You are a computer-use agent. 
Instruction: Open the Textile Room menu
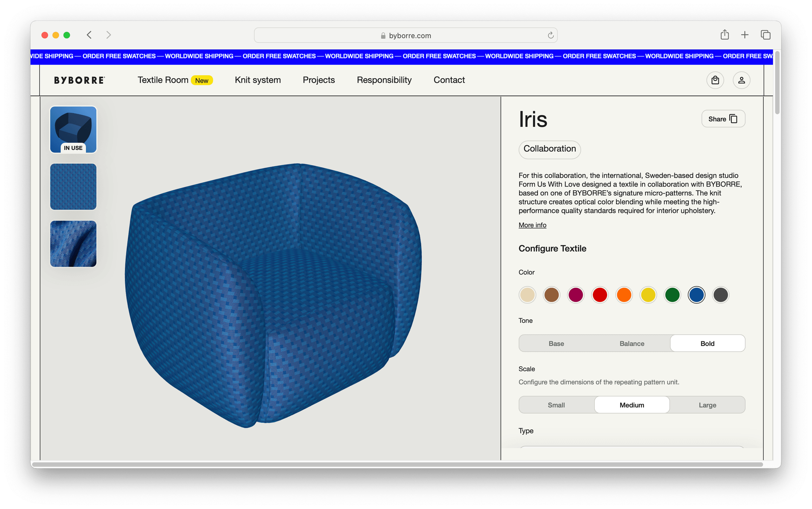pyautogui.click(x=163, y=80)
